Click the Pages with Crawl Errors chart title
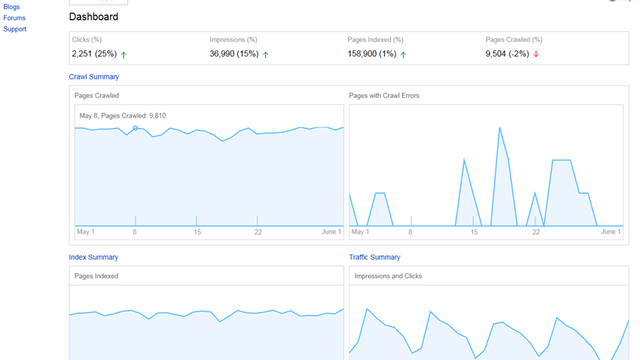Image resolution: width=640 pixels, height=360 pixels. (384, 96)
